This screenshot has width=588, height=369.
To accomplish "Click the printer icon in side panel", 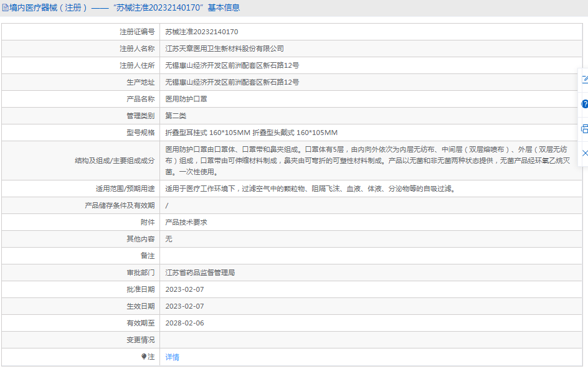I will click(x=585, y=129).
